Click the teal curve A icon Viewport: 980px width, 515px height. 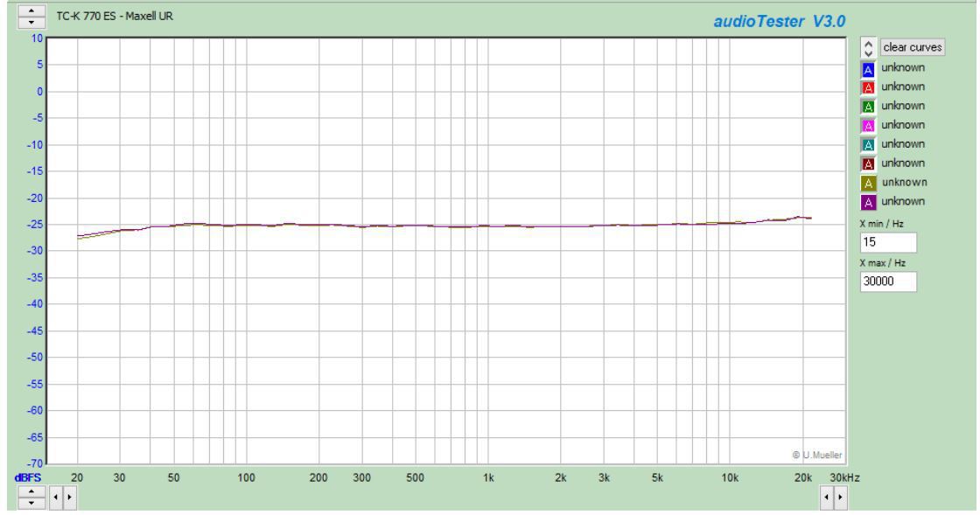click(x=868, y=144)
